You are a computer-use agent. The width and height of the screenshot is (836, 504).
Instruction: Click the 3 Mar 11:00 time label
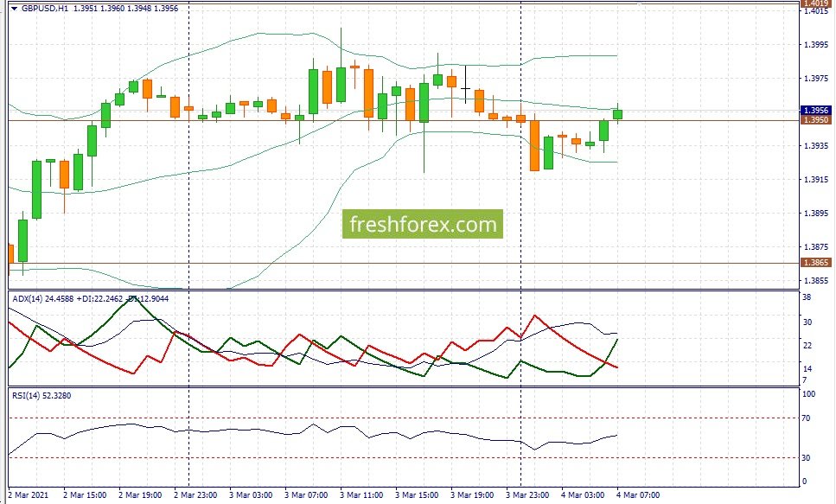coord(361,495)
